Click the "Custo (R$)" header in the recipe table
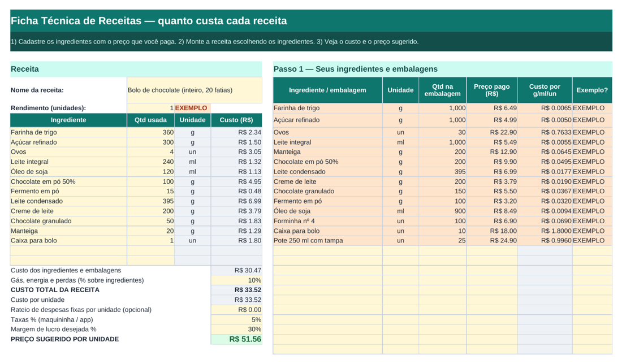This screenshot has width=622, height=364. [x=236, y=120]
